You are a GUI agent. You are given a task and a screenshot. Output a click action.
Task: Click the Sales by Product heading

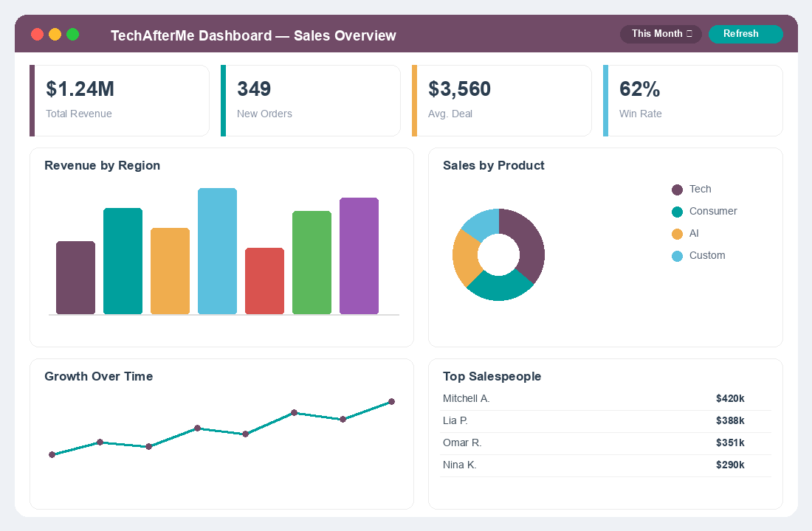(x=494, y=166)
